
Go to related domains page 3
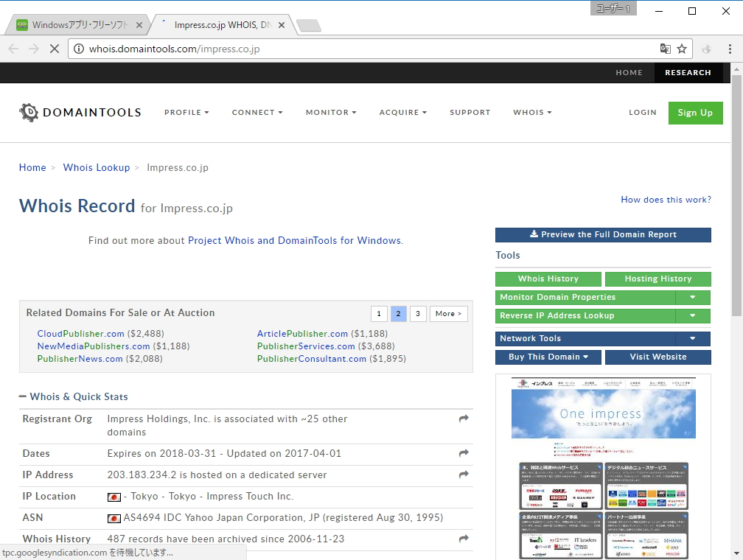tap(418, 314)
